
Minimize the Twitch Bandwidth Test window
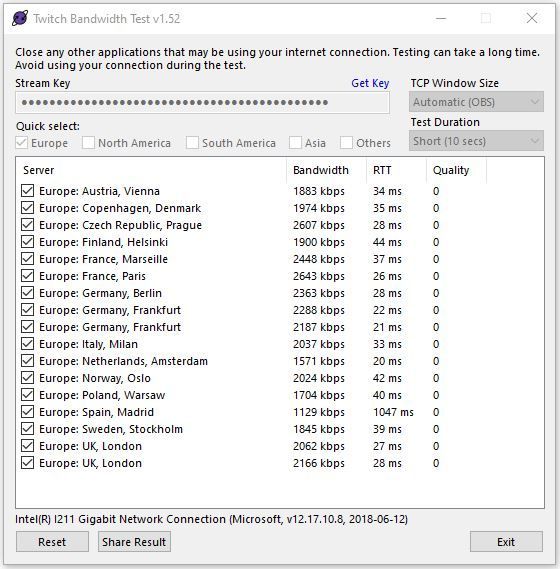point(441,18)
